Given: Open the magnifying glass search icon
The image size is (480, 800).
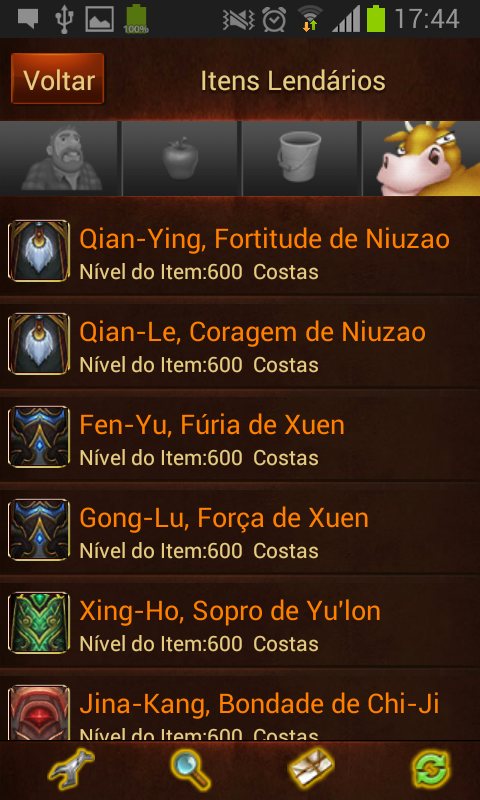Looking at the screenshot, I should point(190,770).
